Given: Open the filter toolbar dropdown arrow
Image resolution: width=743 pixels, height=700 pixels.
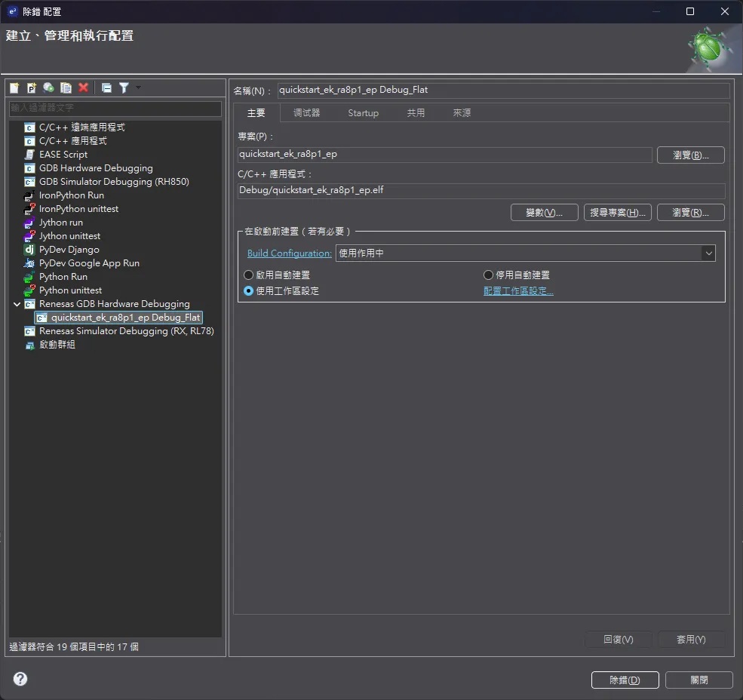Looking at the screenshot, I should [x=138, y=87].
